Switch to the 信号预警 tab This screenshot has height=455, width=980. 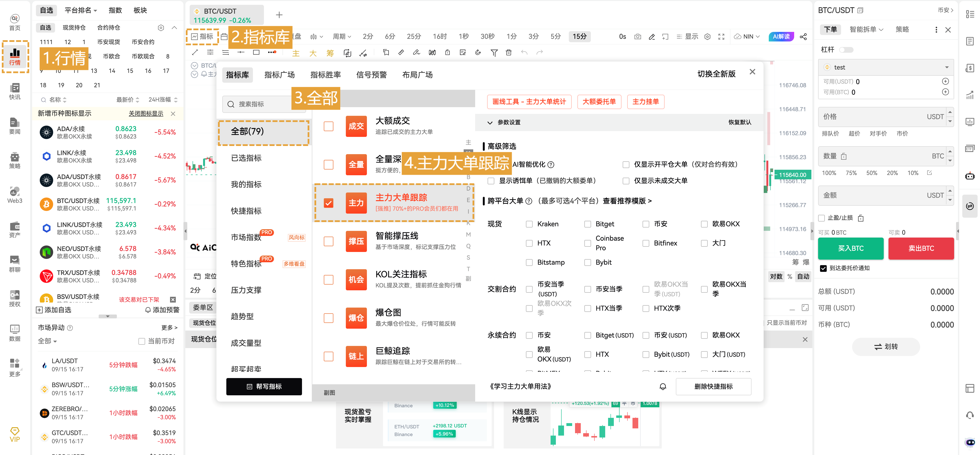coord(372,75)
